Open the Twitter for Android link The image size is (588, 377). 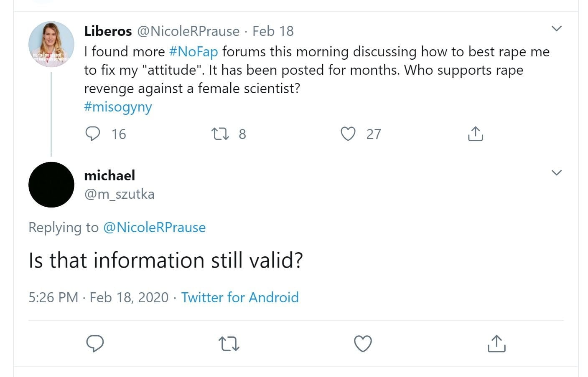click(x=240, y=297)
